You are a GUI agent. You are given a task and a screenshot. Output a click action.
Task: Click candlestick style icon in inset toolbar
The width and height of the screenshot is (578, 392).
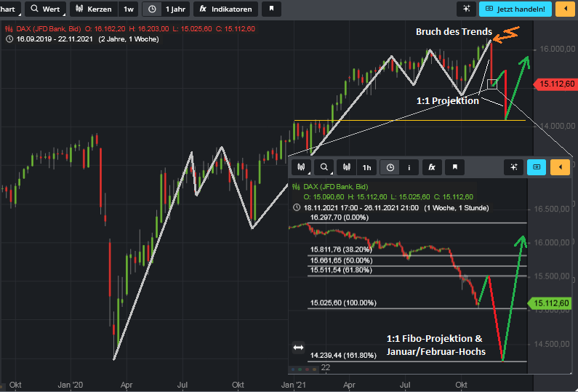pyautogui.click(x=347, y=167)
